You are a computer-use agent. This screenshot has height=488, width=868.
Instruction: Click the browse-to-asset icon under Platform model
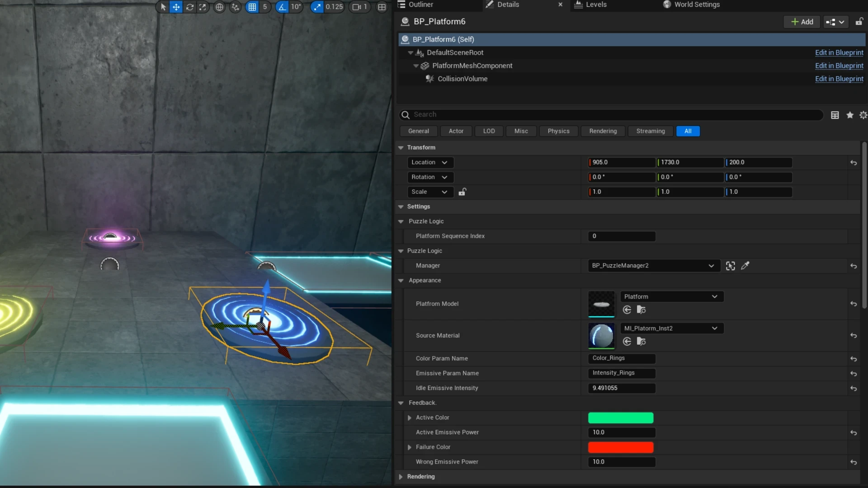coord(641,310)
